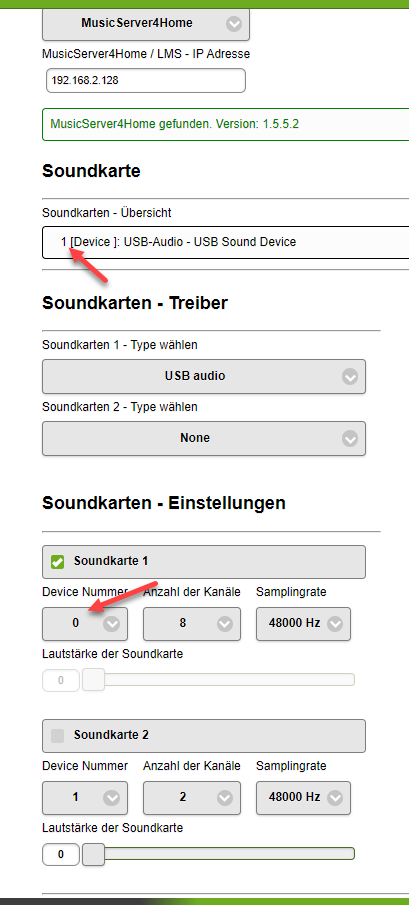Click the IP address field 192.168.2.128
The height and width of the screenshot is (905, 409).
[146, 81]
